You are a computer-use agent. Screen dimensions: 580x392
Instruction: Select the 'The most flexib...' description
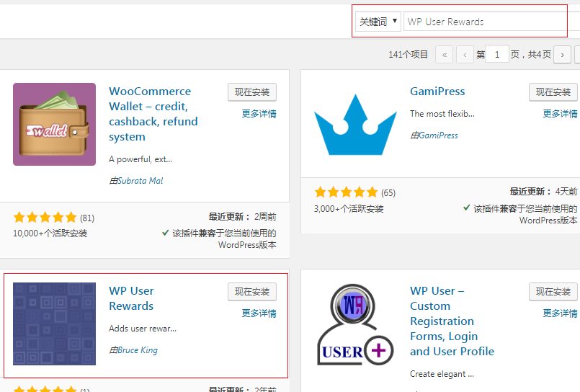[442, 114]
